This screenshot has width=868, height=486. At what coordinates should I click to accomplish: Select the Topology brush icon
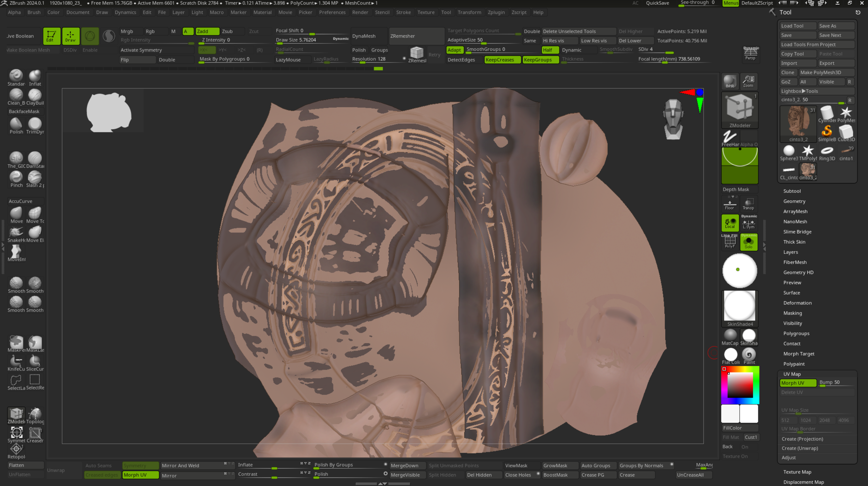35,414
